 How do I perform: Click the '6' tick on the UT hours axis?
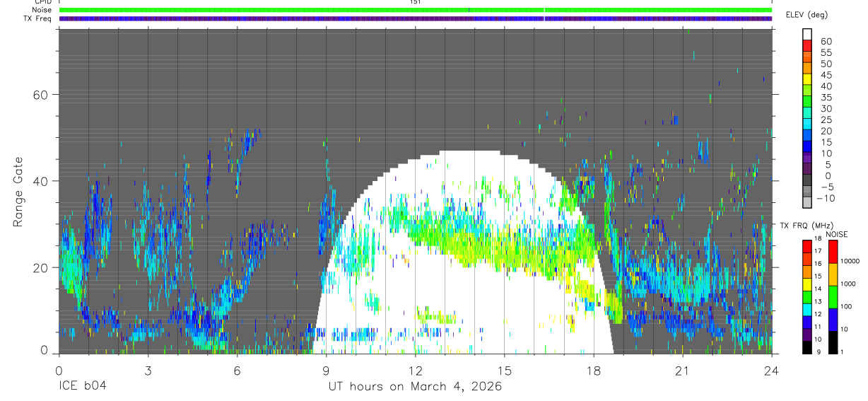point(237,371)
